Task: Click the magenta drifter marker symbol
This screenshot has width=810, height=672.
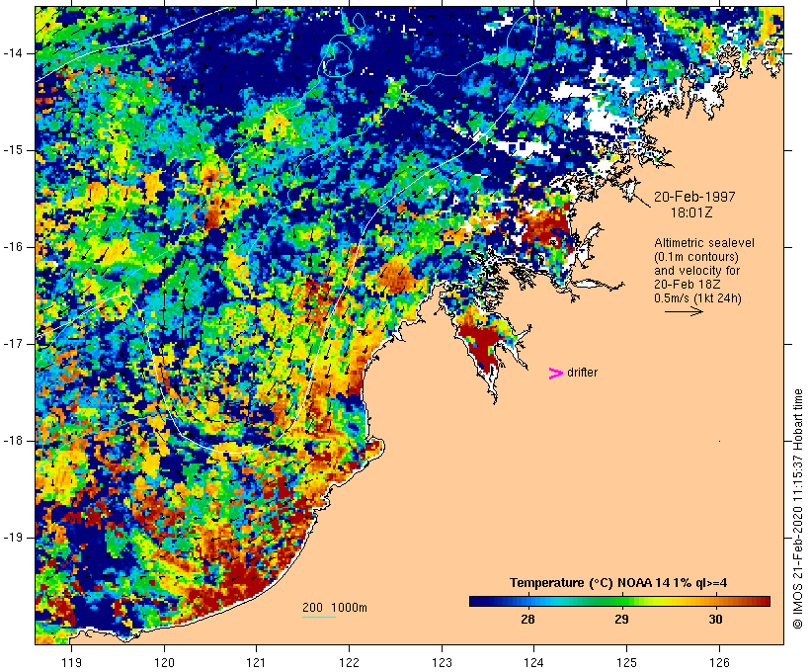Action: (555, 374)
